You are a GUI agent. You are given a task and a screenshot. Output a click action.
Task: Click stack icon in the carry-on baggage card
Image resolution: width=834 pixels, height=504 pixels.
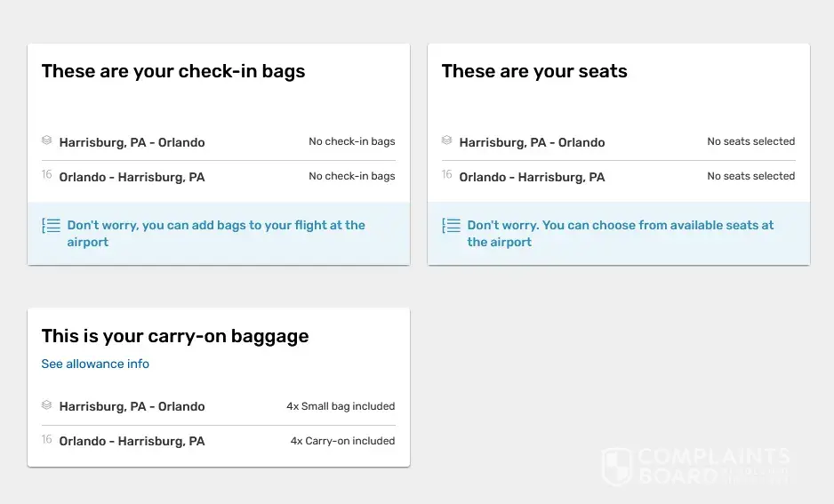(47, 404)
